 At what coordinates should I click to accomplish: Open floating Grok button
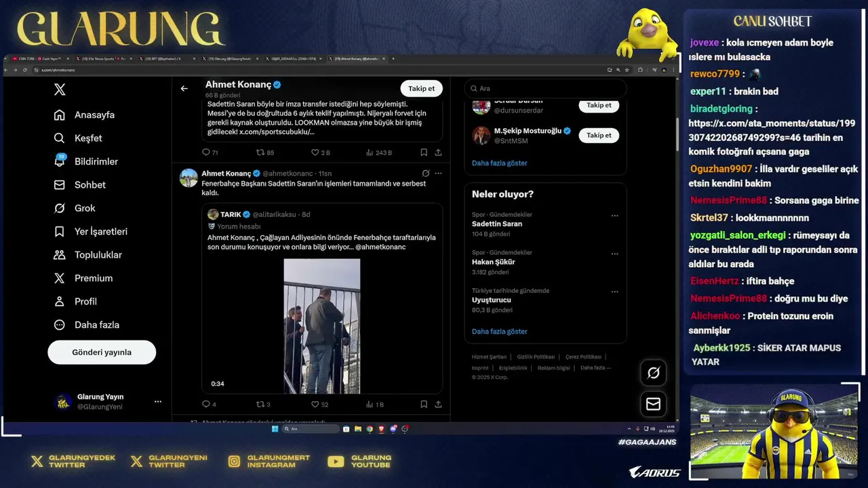[x=654, y=372]
